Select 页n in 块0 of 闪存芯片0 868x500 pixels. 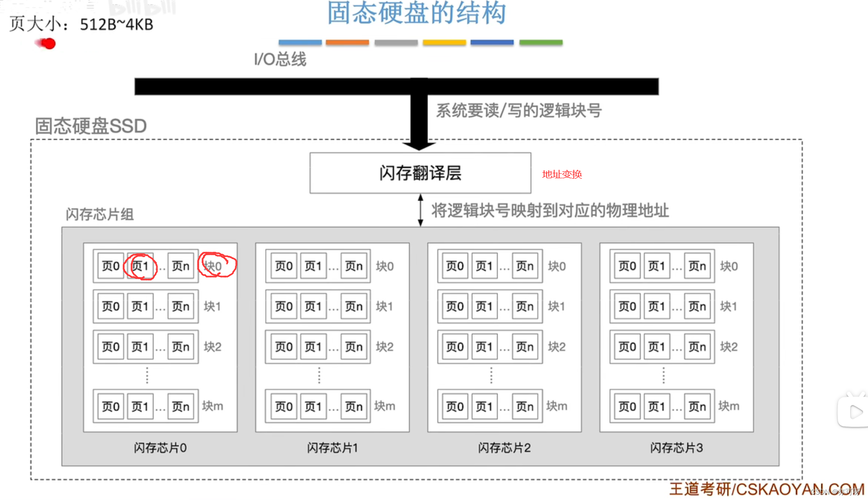pos(181,266)
